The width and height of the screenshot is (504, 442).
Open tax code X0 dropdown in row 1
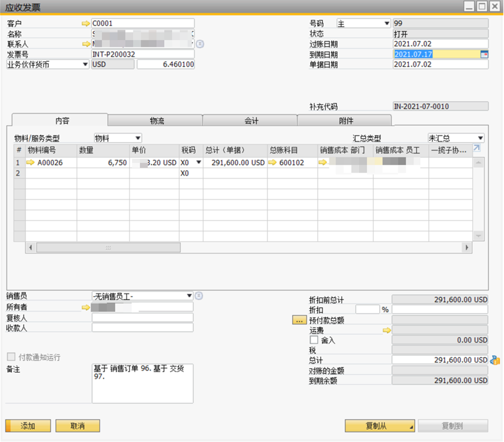coord(199,162)
